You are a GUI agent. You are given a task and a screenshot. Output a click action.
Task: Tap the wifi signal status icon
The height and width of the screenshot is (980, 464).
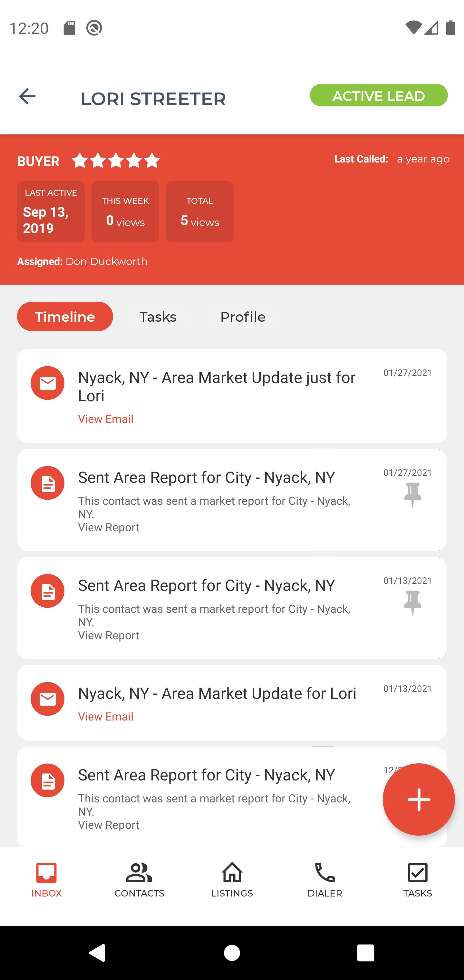click(413, 28)
